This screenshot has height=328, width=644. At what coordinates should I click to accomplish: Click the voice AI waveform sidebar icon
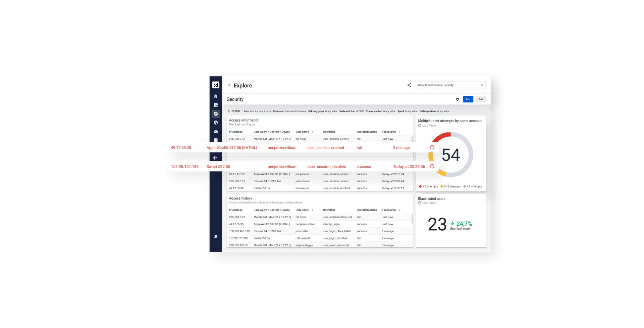click(x=216, y=157)
